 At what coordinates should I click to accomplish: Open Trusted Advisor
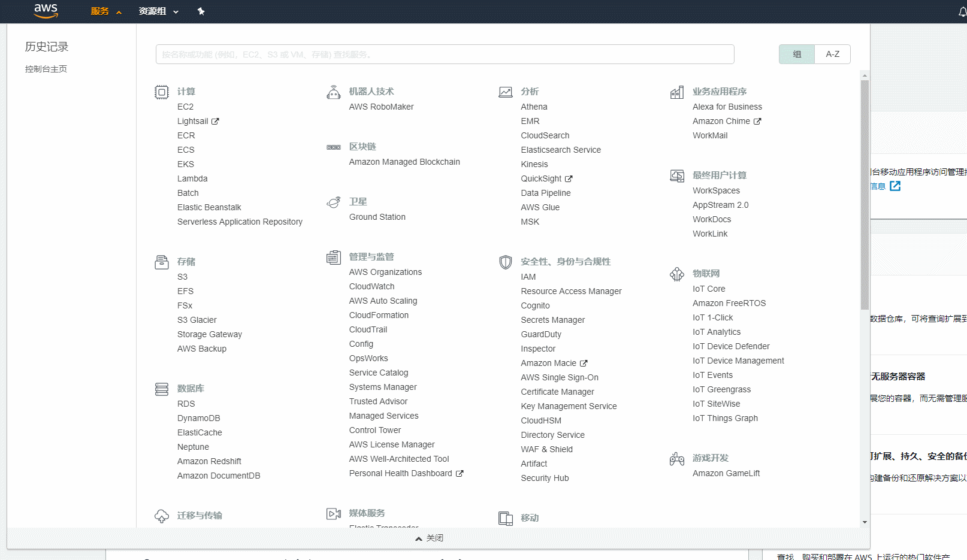(378, 401)
